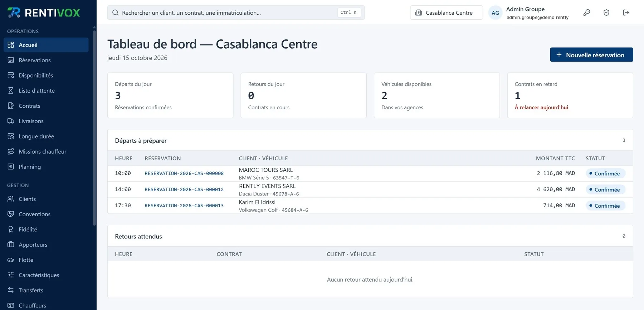The image size is (644, 310).
Task: Select Réservations menu item
Action: [46, 60]
